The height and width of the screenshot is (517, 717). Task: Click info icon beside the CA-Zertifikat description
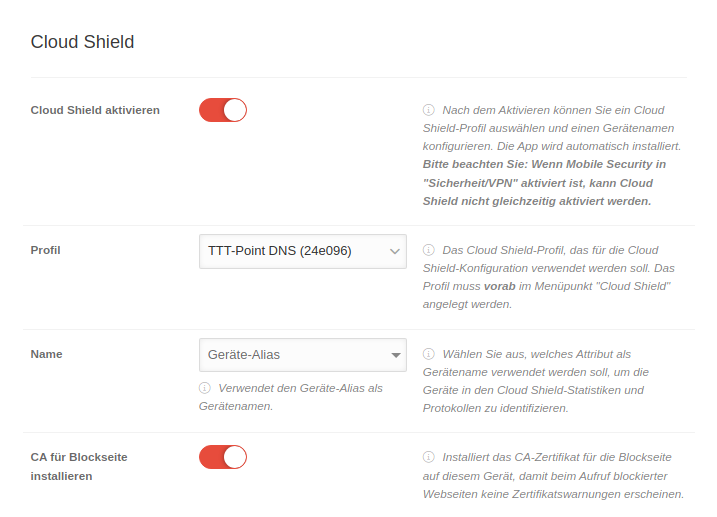(428, 457)
